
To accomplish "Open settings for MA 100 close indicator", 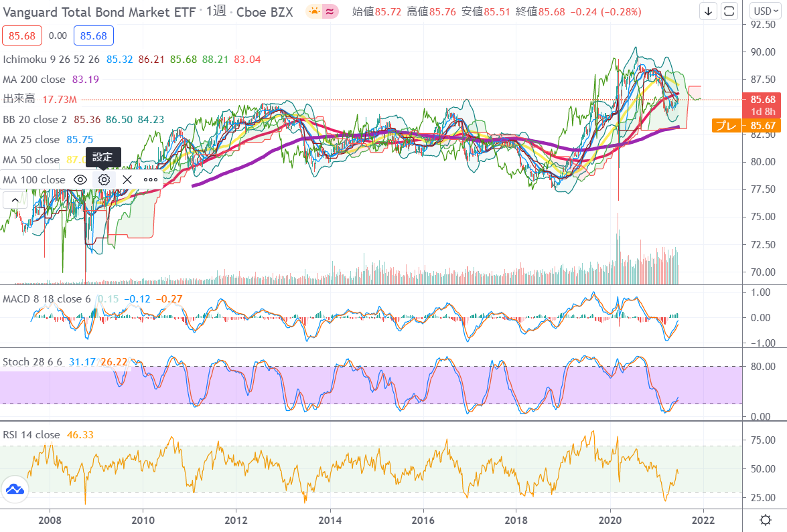I will 104,179.
